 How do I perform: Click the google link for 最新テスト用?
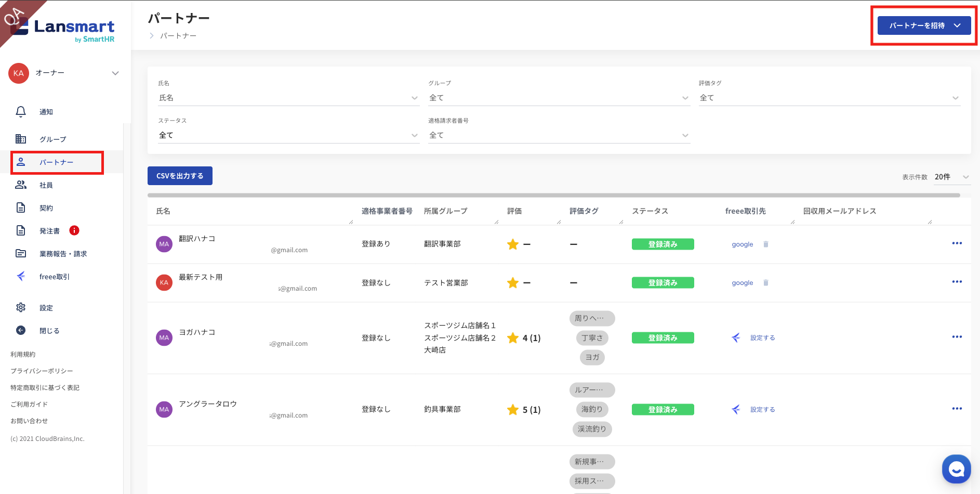pyautogui.click(x=743, y=282)
